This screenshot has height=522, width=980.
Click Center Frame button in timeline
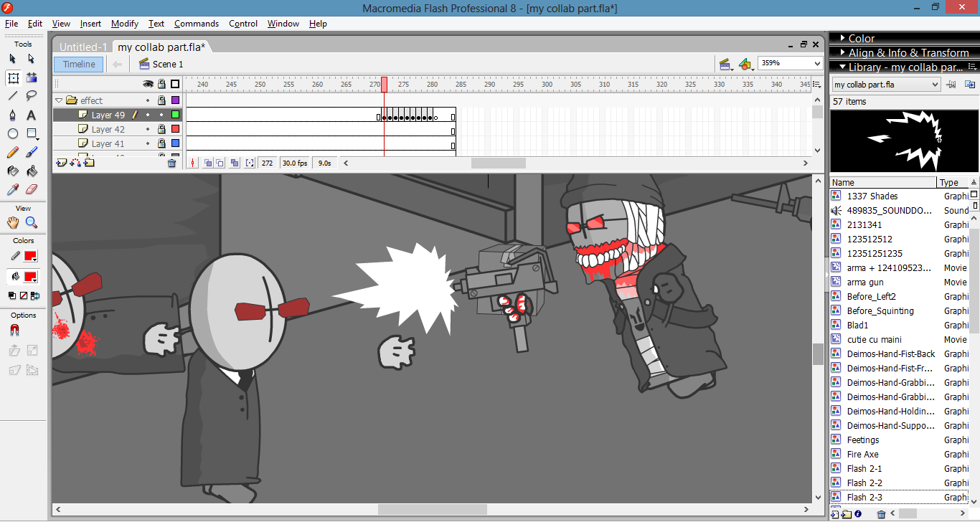coord(192,163)
